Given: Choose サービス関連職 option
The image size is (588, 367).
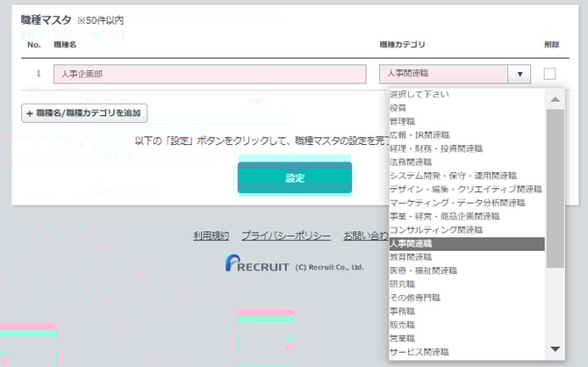Looking at the screenshot, I should point(467,352).
